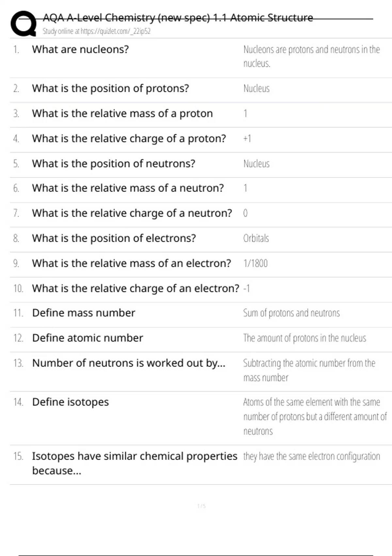Screen dimensions: 392x556
Task: Click the 'Define mass number' term
Action: click(84, 313)
